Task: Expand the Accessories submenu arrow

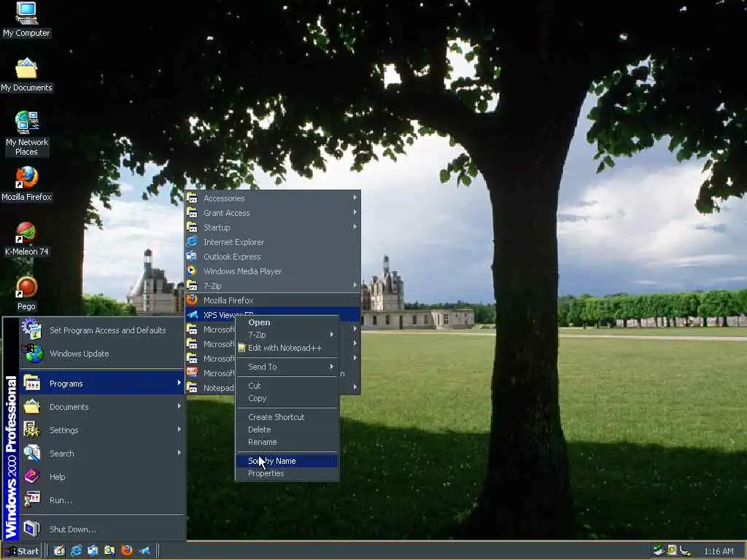Action: click(355, 198)
